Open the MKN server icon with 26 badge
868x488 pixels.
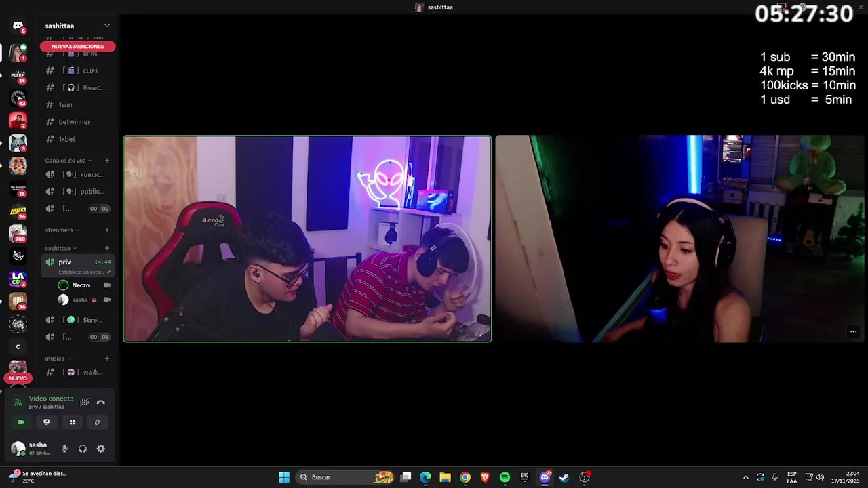[x=18, y=211]
